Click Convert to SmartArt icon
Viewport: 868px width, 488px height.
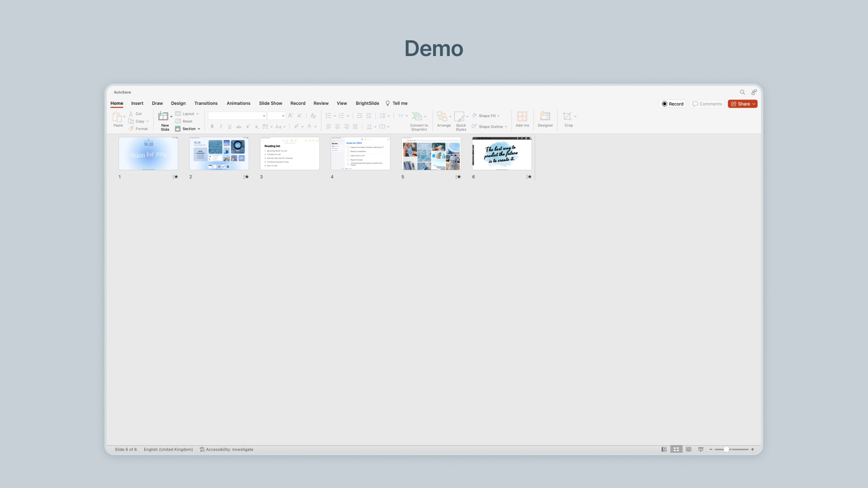417,117
